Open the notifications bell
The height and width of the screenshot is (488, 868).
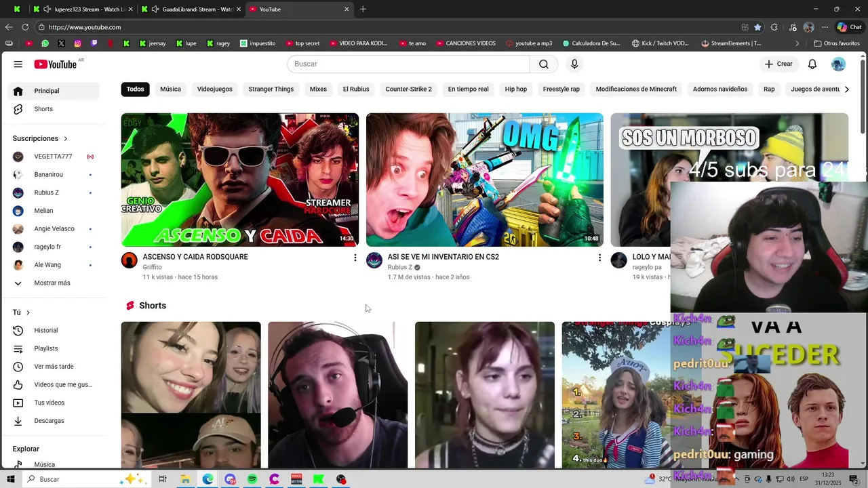click(812, 64)
